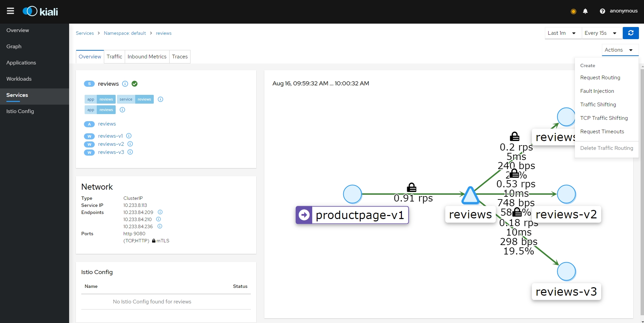This screenshot has height=323, width=644.
Task: Click the help question mark icon
Action: (x=602, y=11)
